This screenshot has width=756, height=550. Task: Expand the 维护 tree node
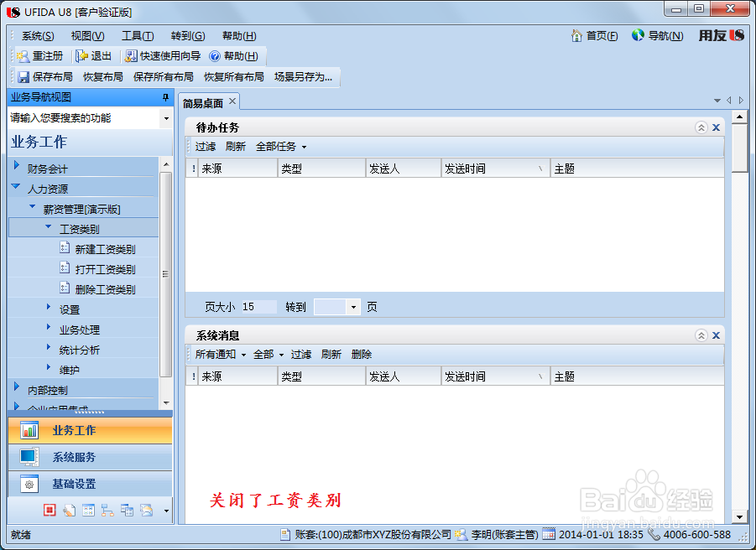(48, 367)
